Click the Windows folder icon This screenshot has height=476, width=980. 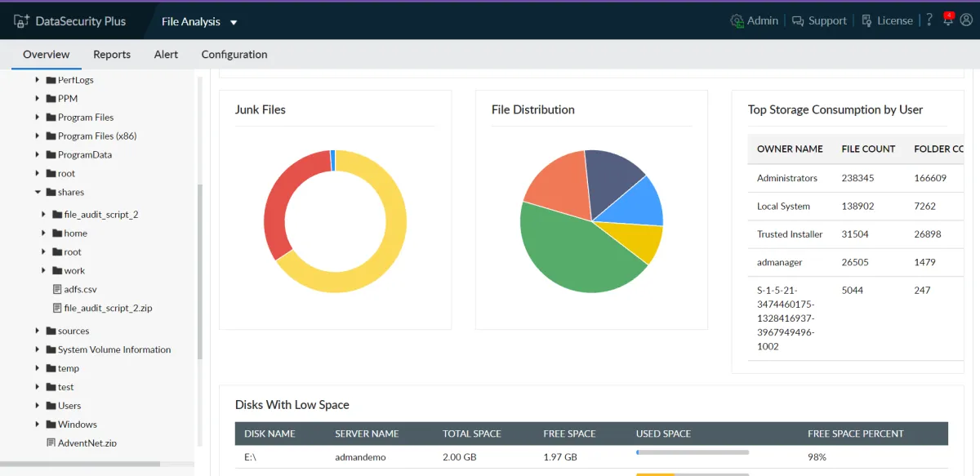pyautogui.click(x=51, y=425)
